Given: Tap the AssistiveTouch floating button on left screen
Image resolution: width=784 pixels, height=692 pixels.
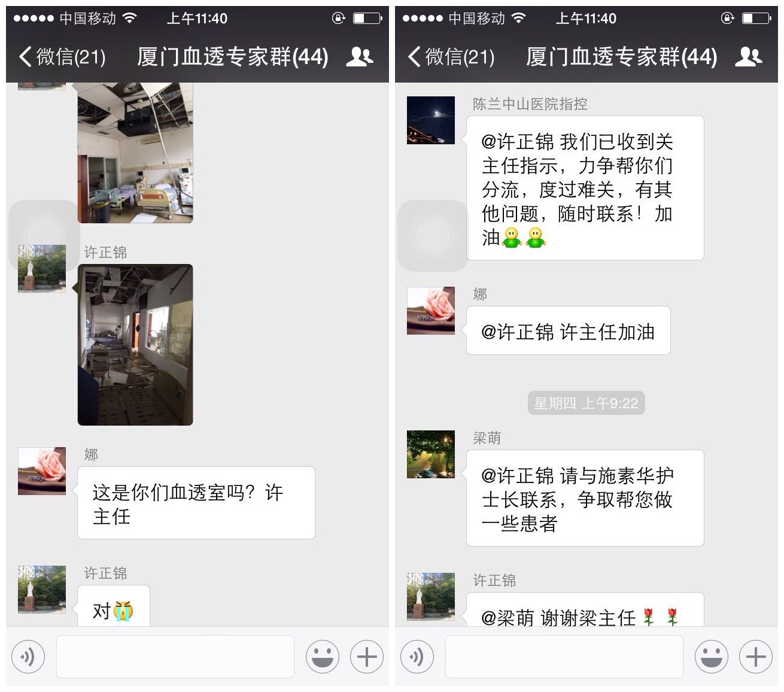Looking at the screenshot, I should 44,235.
